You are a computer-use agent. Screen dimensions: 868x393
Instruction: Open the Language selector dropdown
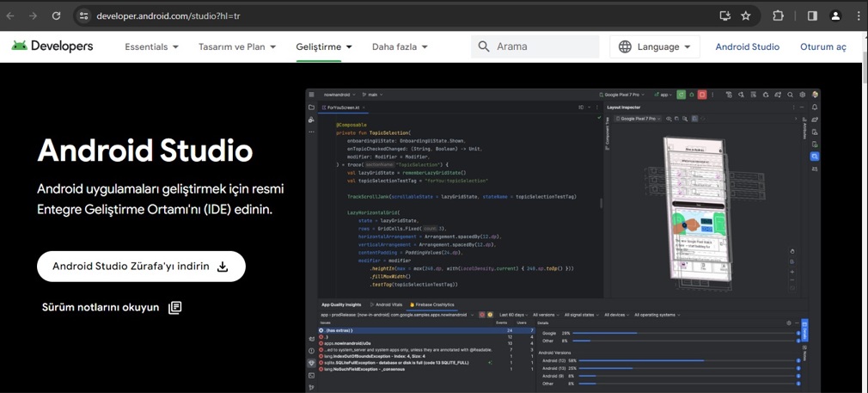click(654, 47)
